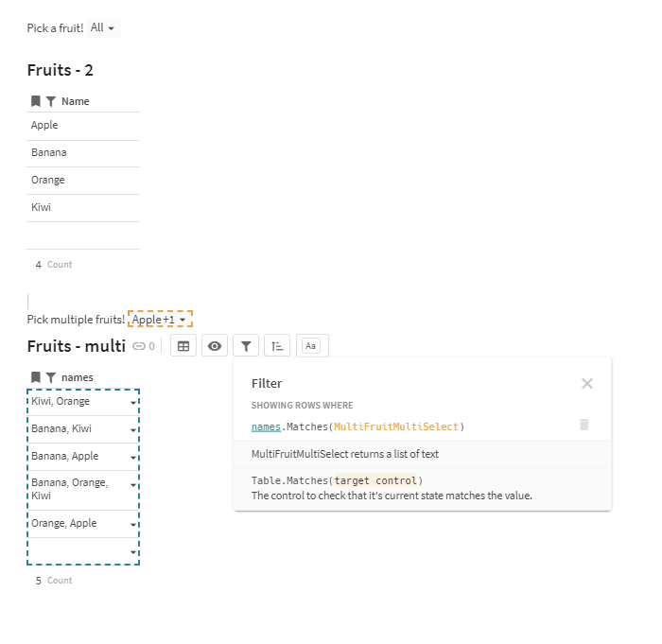This screenshot has width=662, height=644.
Task: Close the Filter panel
Action: [587, 383]
